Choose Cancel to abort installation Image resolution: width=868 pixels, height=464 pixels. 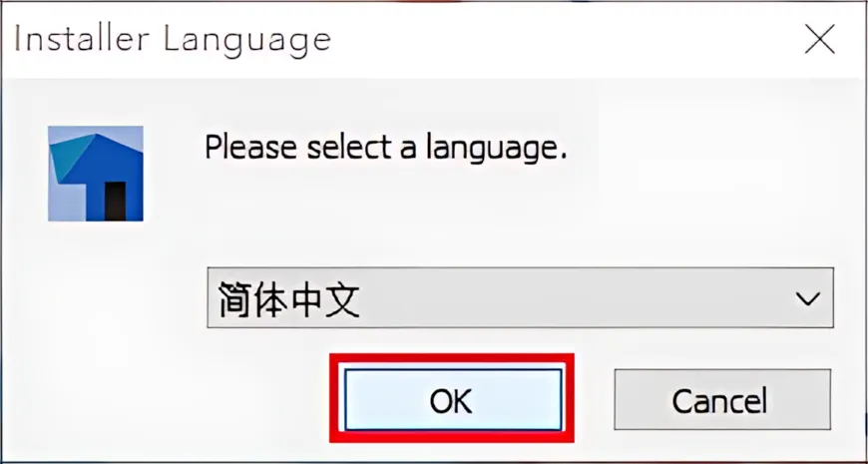tap(722, 399)
